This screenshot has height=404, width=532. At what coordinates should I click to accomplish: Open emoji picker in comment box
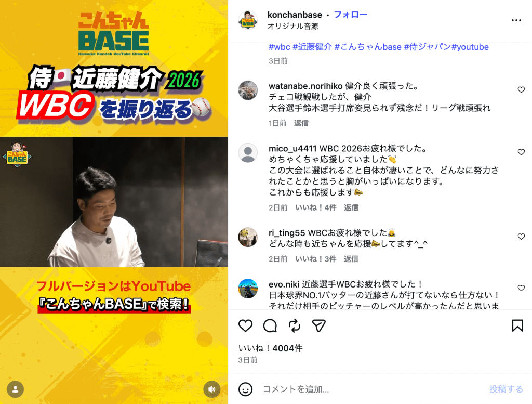click(245, 389)
